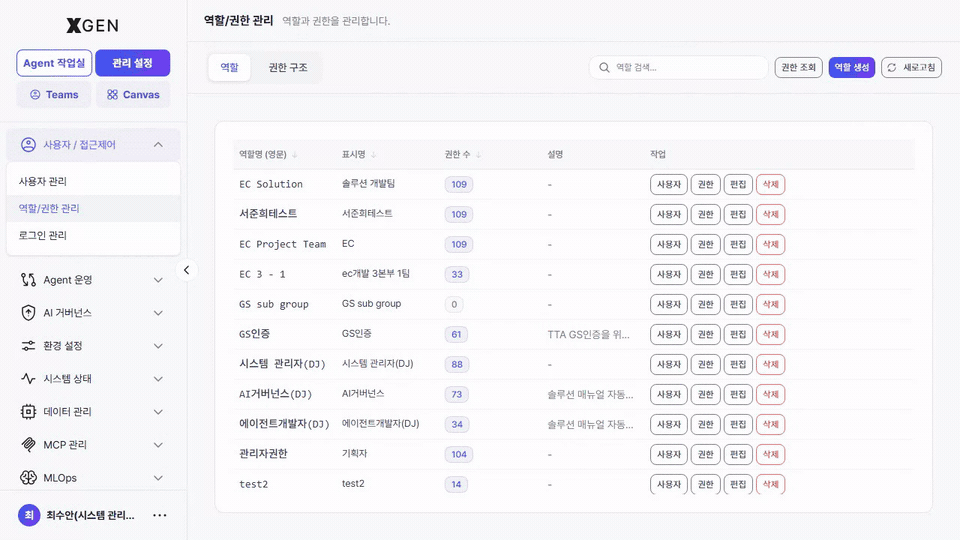
Task: Open the three-dots user menu
Action: click(x=160, y=516)
